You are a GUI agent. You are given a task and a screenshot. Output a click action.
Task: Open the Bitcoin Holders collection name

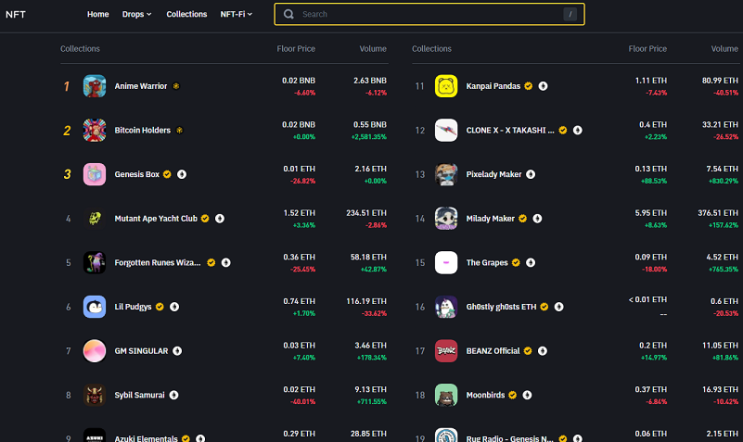pyautogui.click(x=142, y=130)
